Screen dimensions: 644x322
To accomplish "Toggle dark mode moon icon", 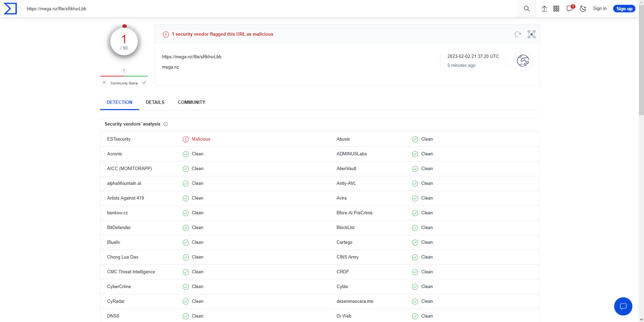I will click(583, 9).
